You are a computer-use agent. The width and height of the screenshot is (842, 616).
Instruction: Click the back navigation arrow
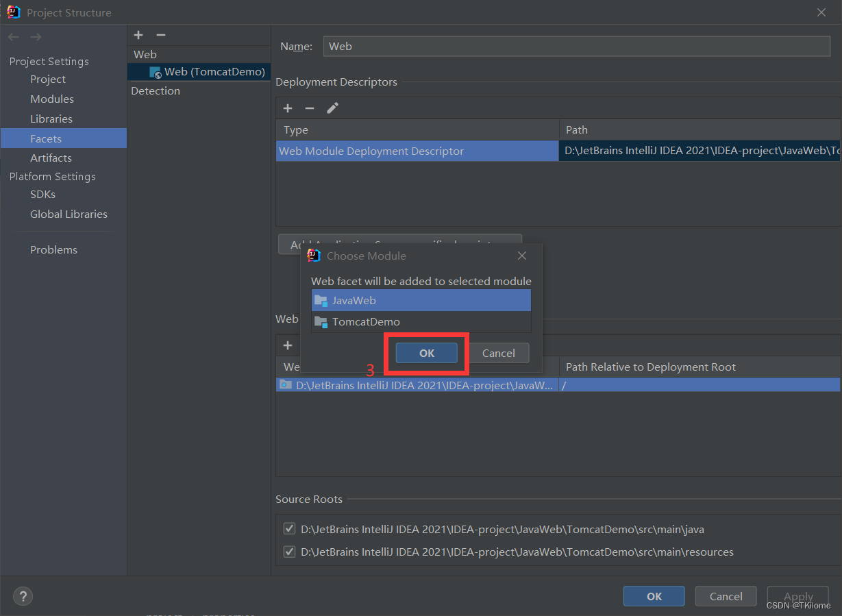(x=14, y=37)
